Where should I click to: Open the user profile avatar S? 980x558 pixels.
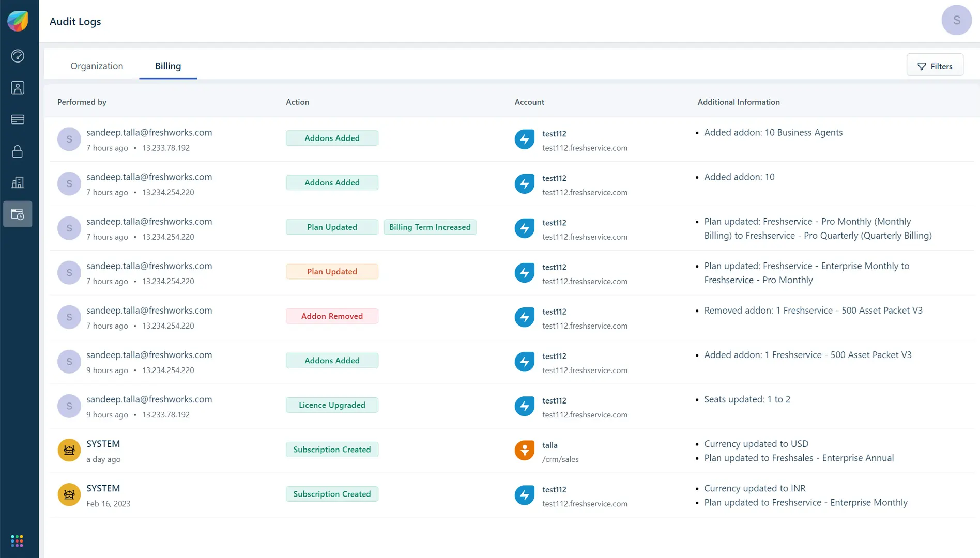[956, 20]
